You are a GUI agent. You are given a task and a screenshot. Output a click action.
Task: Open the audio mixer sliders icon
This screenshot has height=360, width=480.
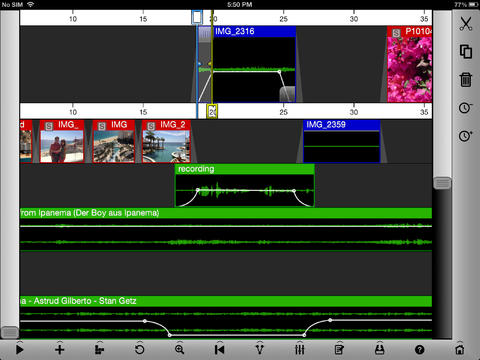[x=299, y=350]
